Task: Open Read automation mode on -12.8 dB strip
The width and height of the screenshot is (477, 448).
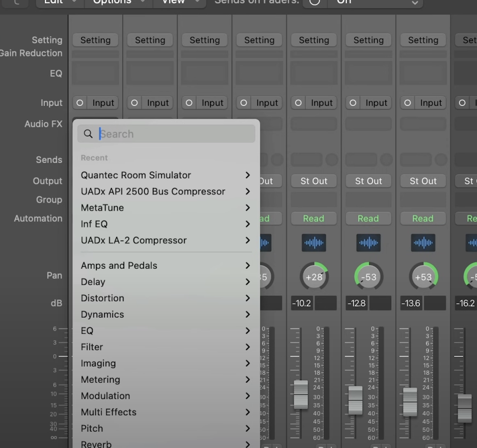Action: coord(368,218)
